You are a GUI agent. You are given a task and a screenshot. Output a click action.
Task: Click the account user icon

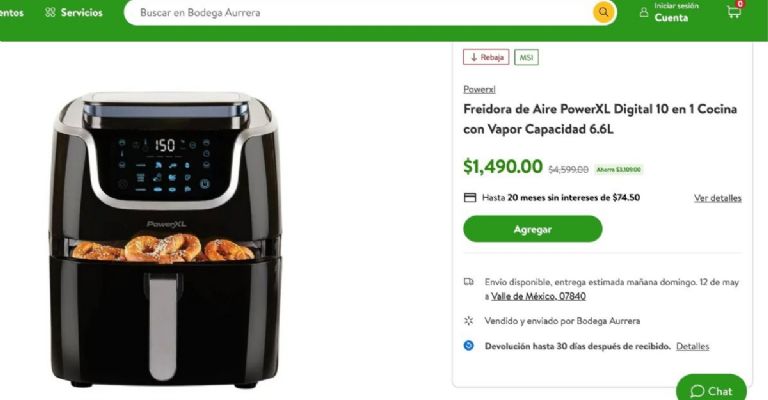(644, 13)
